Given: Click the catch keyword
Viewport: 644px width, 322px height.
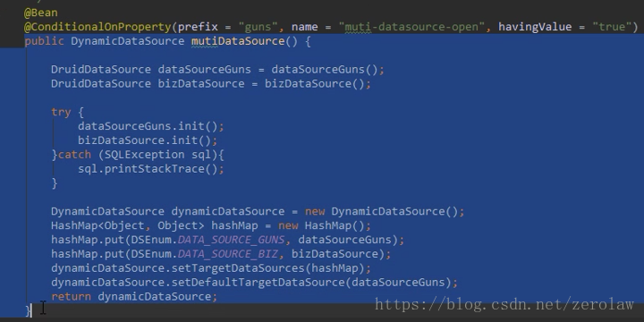Looking at the screenshot, I should (75, 155).
